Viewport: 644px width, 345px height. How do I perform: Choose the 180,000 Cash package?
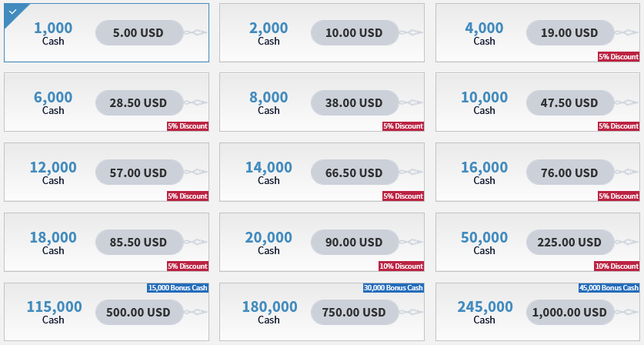click(x=269, y=312)
